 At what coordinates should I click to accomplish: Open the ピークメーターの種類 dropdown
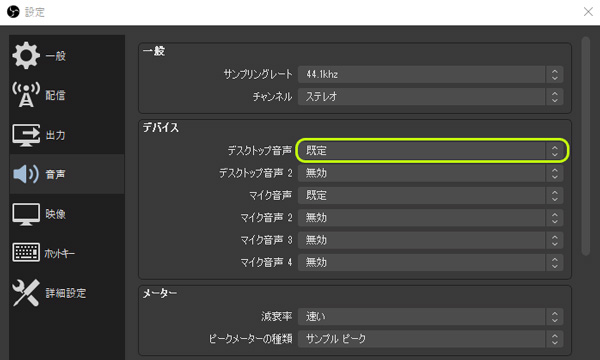click(430, 339)
